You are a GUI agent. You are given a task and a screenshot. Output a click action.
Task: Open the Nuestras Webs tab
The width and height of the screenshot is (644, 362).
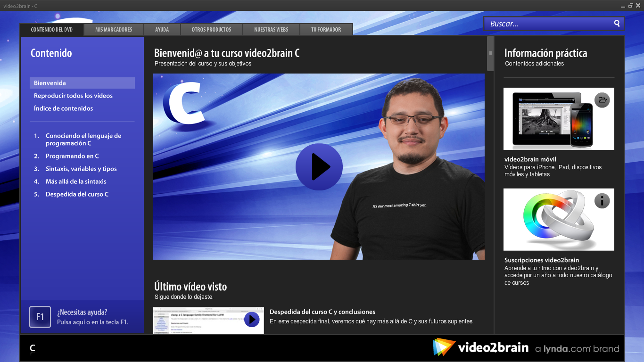[x=271, y=29]
